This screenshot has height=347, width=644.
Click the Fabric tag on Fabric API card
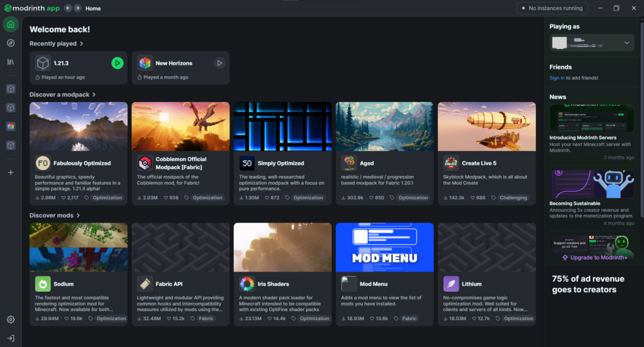[x=206, y=318]
